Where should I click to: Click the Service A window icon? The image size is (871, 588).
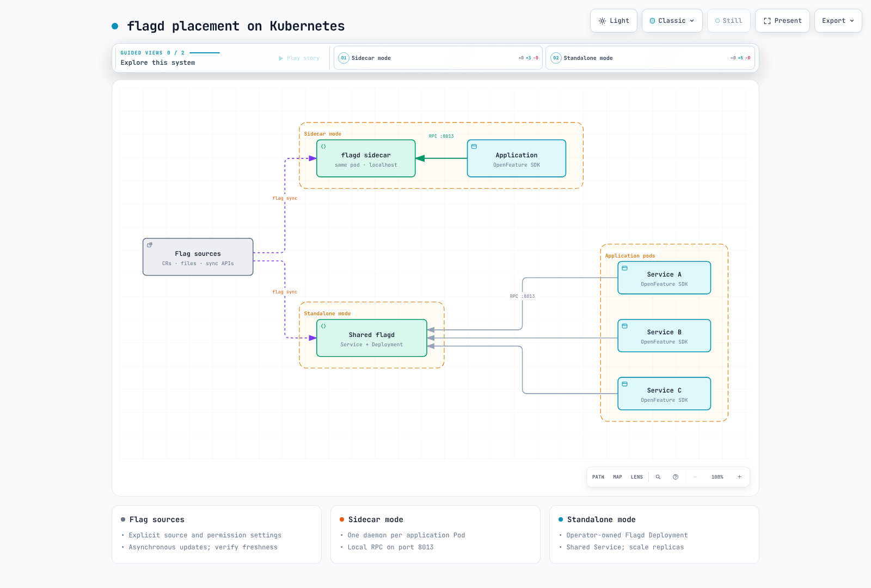(x=625, y=268)
